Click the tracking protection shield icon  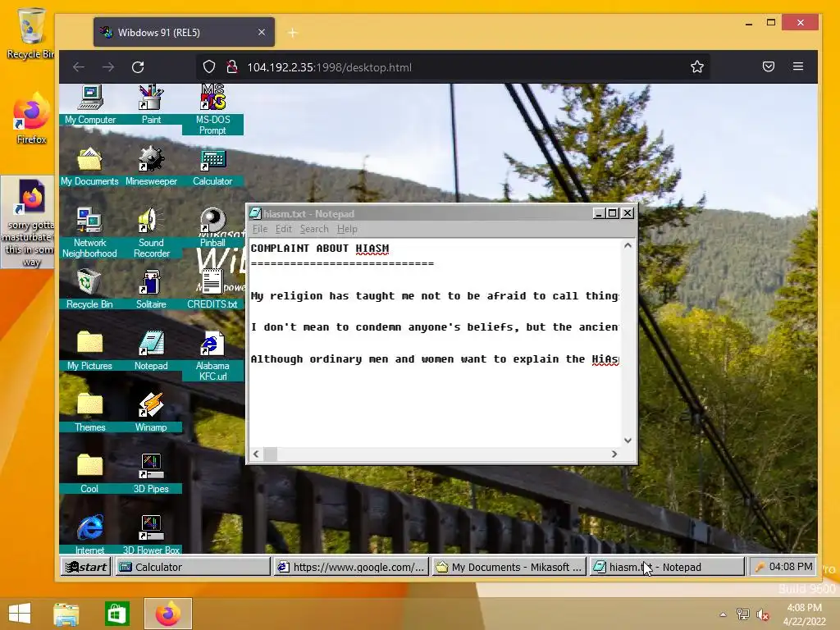point(209,67)
